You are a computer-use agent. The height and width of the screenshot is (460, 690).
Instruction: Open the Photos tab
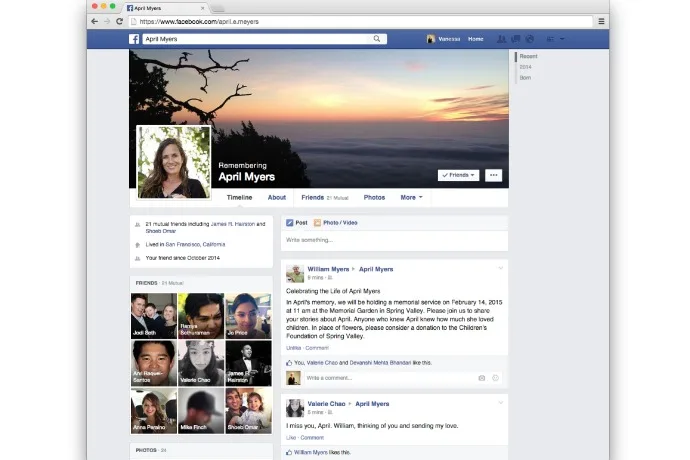374,198
